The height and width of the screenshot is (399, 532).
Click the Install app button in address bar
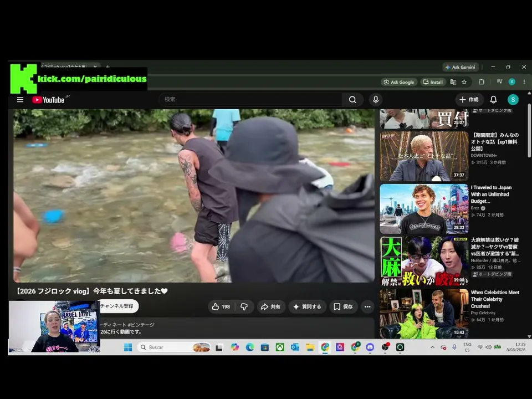point(433,82)
